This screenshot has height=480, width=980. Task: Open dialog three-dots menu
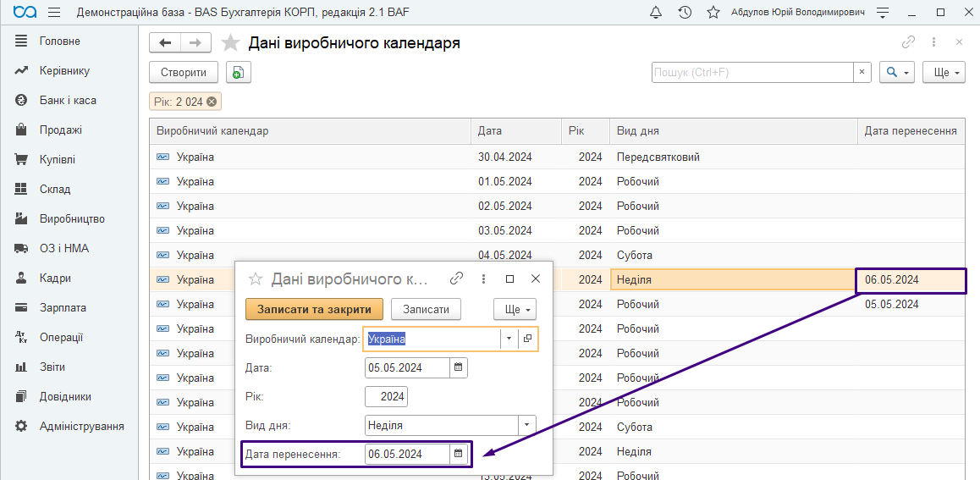(483, 279)
